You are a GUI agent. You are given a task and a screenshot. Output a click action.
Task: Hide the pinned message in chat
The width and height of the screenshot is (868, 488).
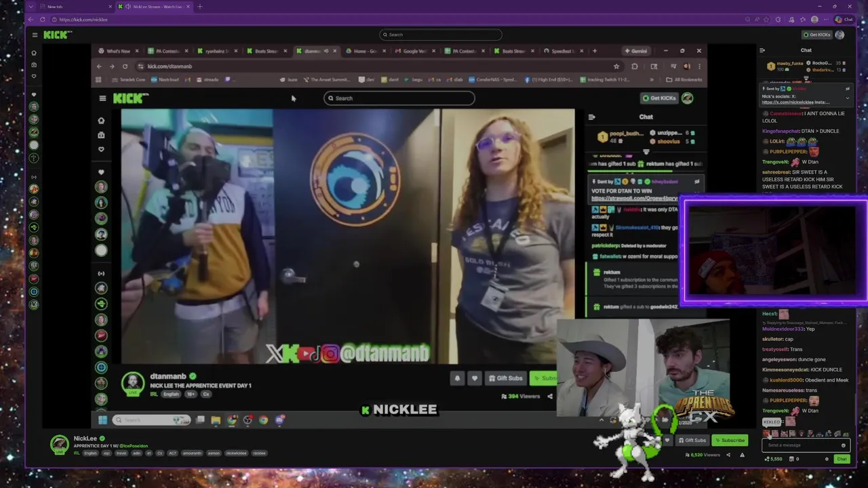coord(847,89)
